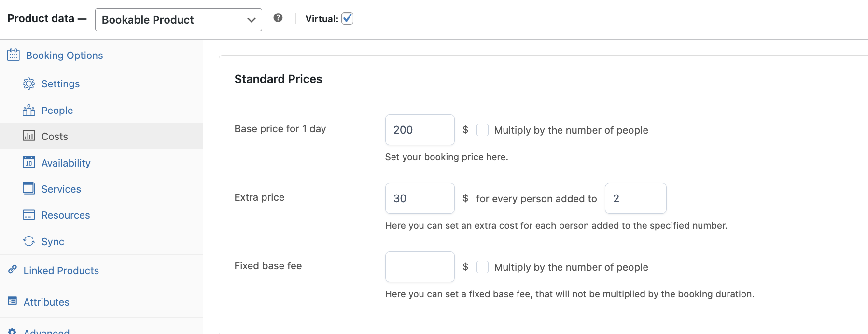Click the Linked Products chain icon

13,270
